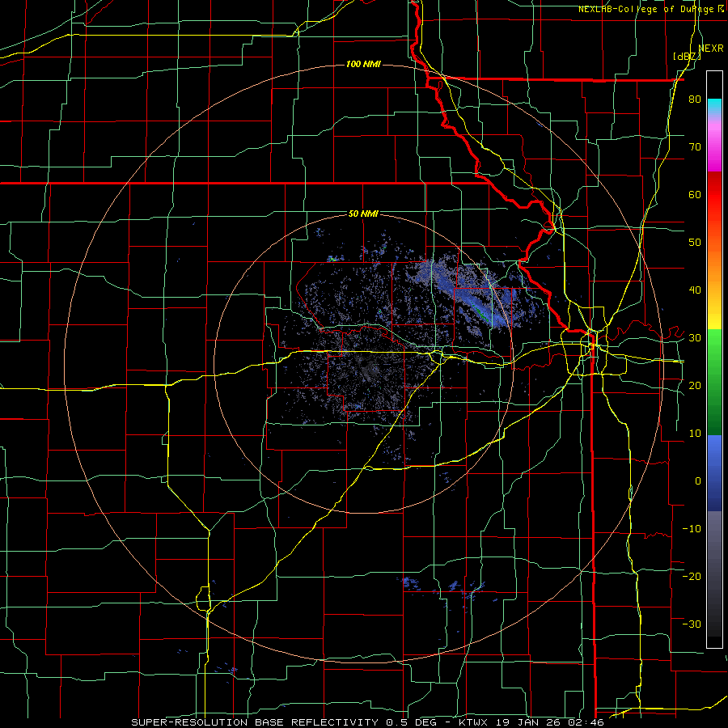Click the 80 dBZ scale value
Image resolution: width=728 pixels, height=728 pixels.
[x=695, y=99]
